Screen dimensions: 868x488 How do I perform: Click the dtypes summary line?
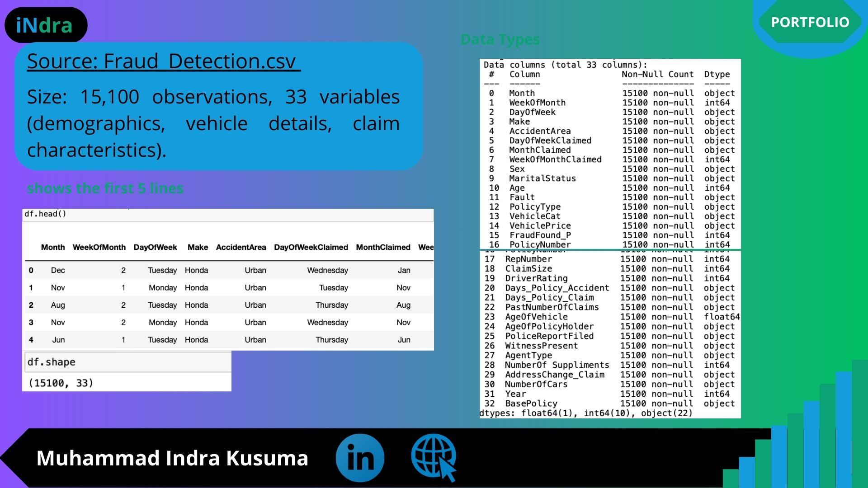[x=585, y=413]
